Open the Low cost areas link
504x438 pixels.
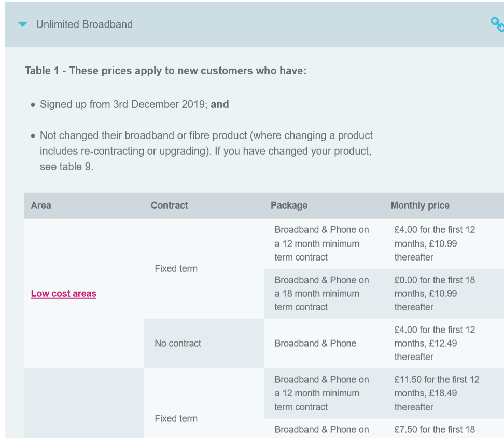coord(64,294)
